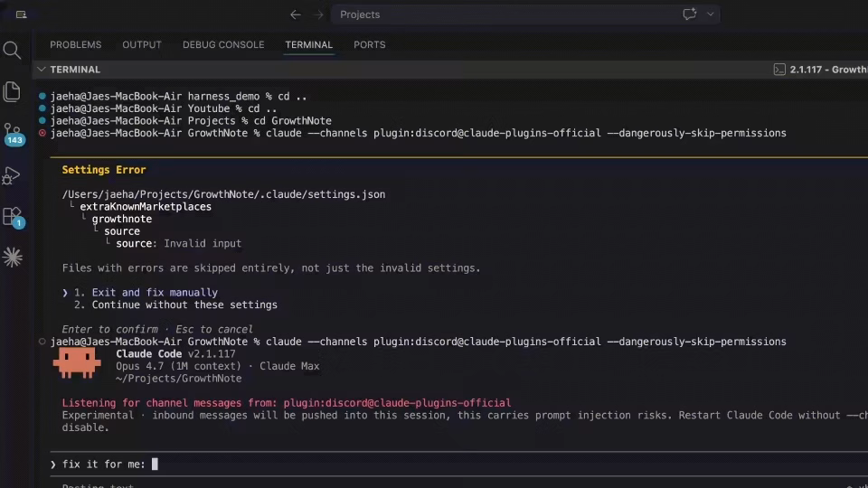
Task: Toggle the sidebar layout icon
Action: click(21, 14)
